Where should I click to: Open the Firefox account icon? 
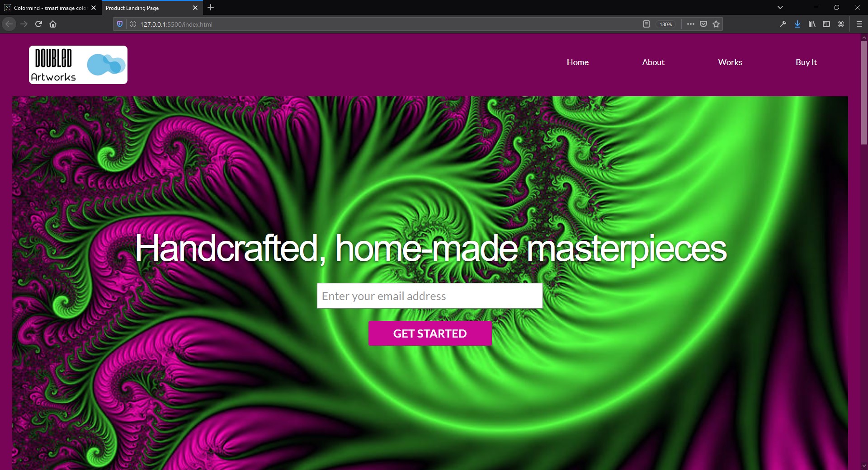tap(841, 24)
